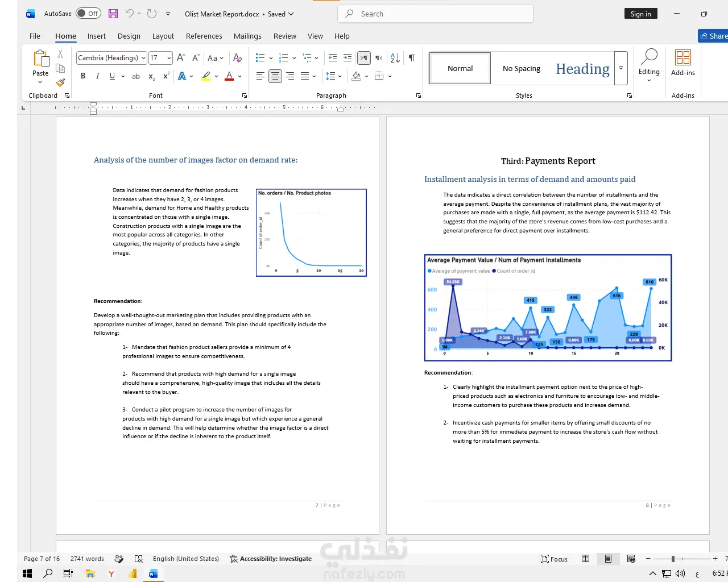Open Windows Start menu
The height and width of the screenshot is (582, 728).
click(x=27, y=573)
